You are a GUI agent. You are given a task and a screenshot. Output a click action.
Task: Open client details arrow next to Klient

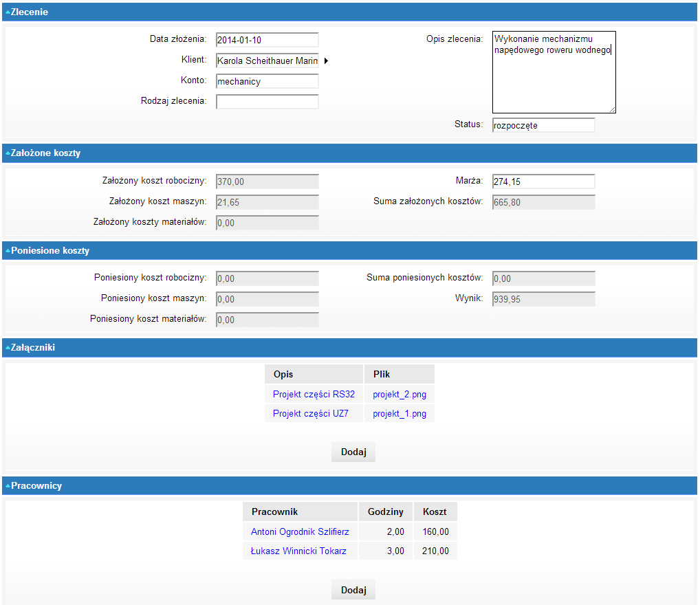click(326, 60)
